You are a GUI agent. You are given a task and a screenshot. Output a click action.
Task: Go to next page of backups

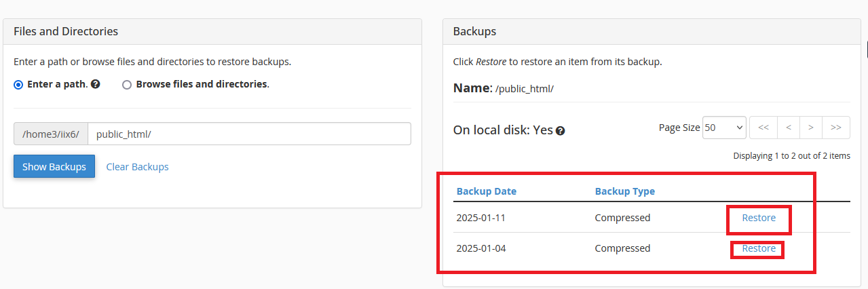tap(811, 128)
